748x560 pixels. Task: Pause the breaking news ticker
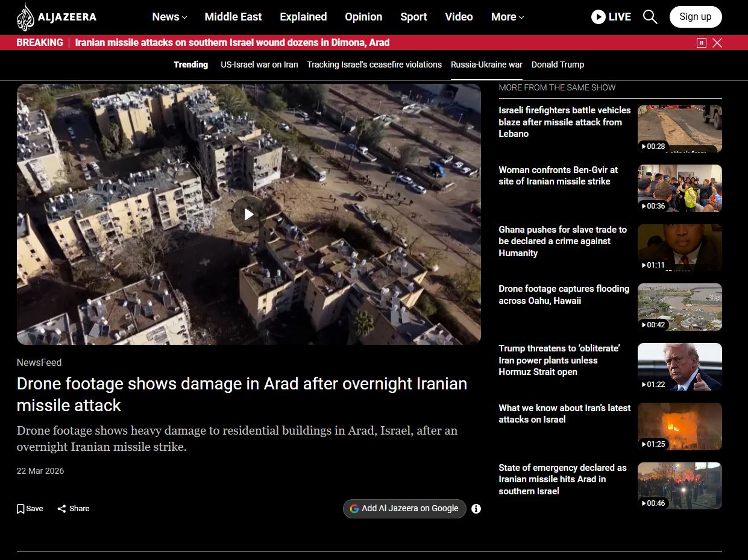(x=701, y=43)
